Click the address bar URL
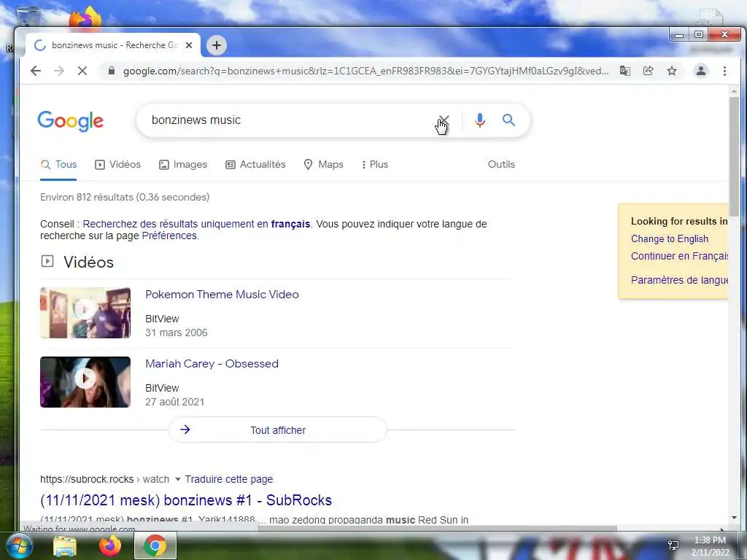The image size is (747, 560). click(x=365, y=71)
